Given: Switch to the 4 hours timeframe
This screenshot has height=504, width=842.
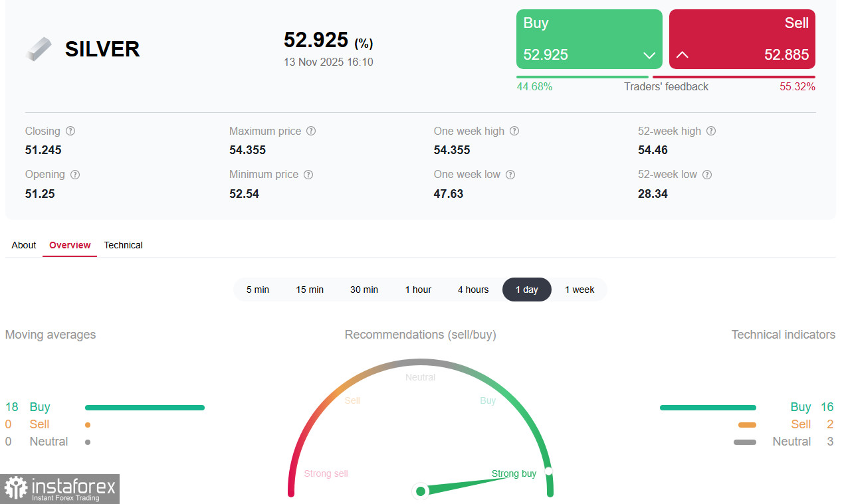Looking at the screenshot, I should click(x=473, y=290).
